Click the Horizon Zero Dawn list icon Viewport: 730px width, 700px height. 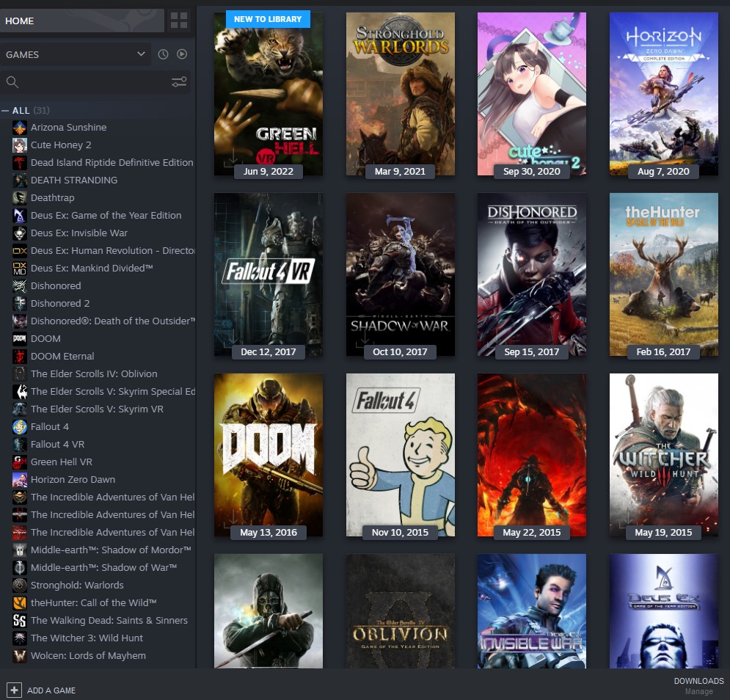pyautogui.click(x=20, y=480)
